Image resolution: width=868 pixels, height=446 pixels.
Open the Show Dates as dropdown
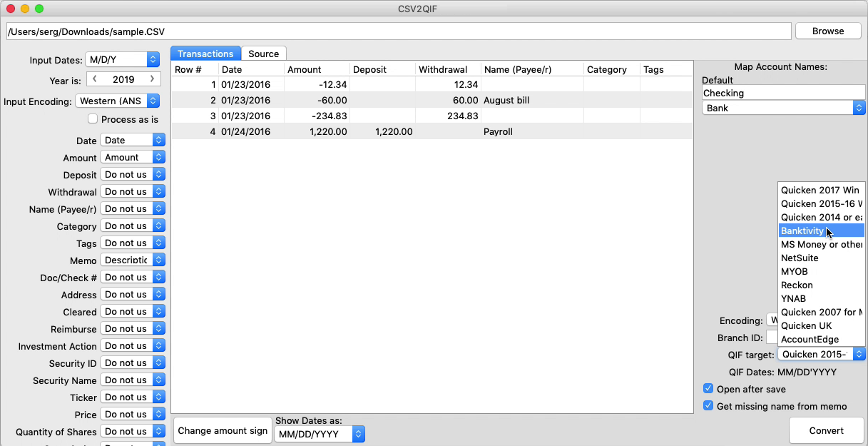tap(320, 434)
